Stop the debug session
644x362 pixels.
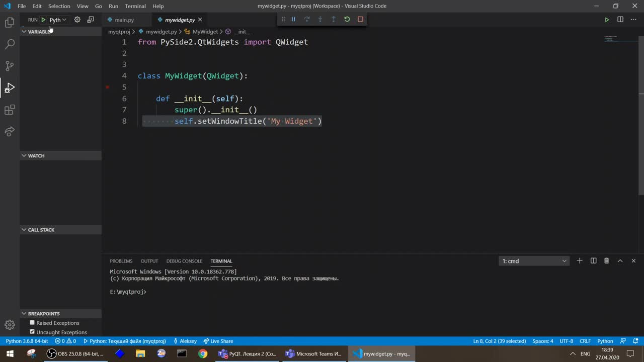coord(360,19)
